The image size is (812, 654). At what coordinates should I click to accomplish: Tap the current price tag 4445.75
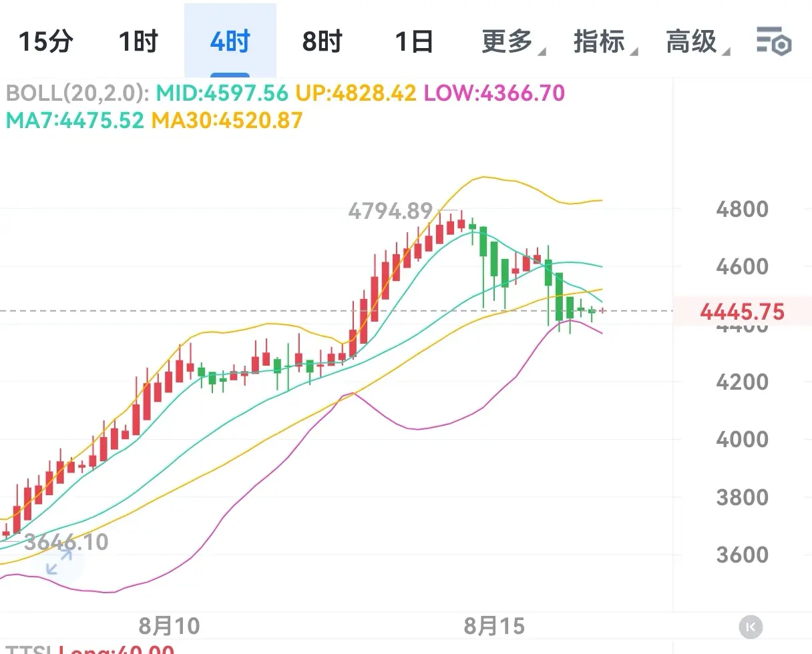click(x=743, y=312)
